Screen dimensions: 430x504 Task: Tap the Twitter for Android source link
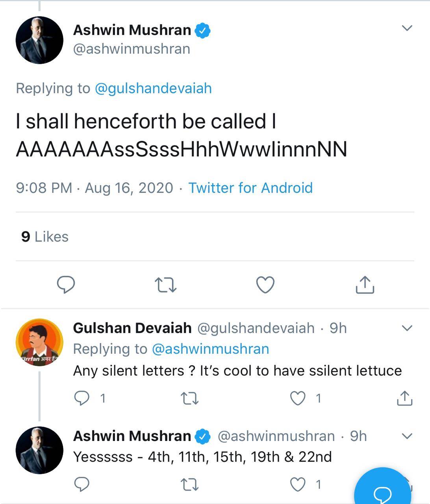point(250,188)
